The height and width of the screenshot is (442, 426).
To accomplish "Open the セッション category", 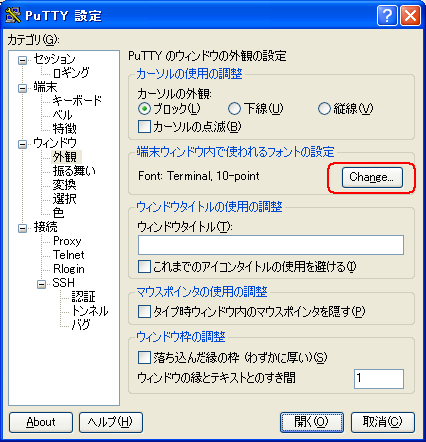I will pos(55,59).
